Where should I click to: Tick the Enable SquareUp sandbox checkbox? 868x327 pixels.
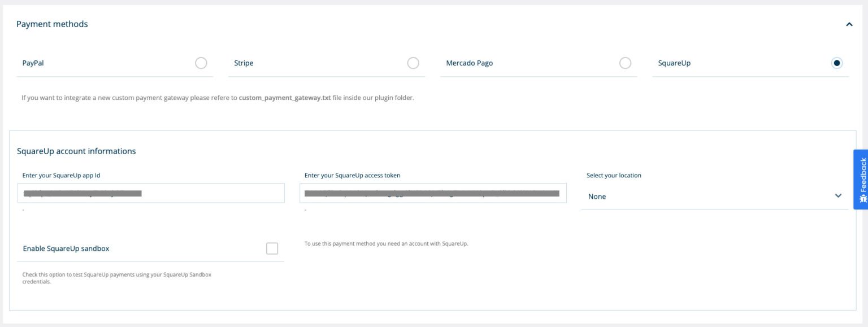coord(272,248)
